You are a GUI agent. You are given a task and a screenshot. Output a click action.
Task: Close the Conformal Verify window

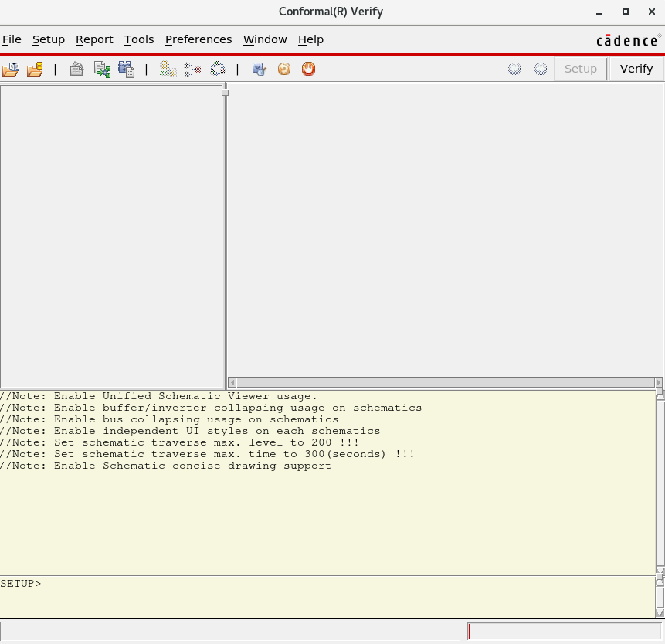tap(652, 12)
